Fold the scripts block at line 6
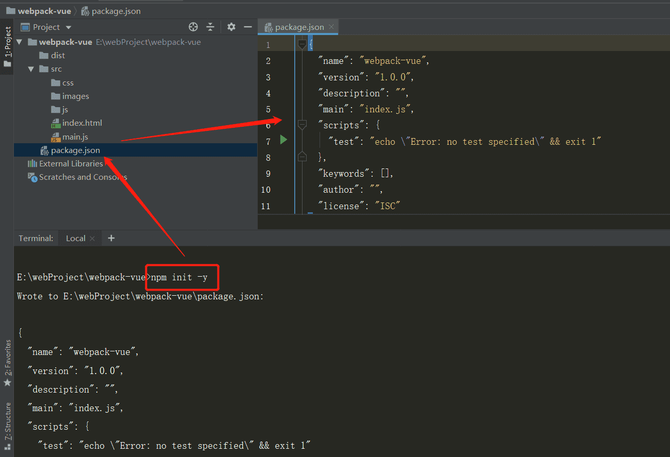This screenshot has width=670, height=457. pos(302,125)
